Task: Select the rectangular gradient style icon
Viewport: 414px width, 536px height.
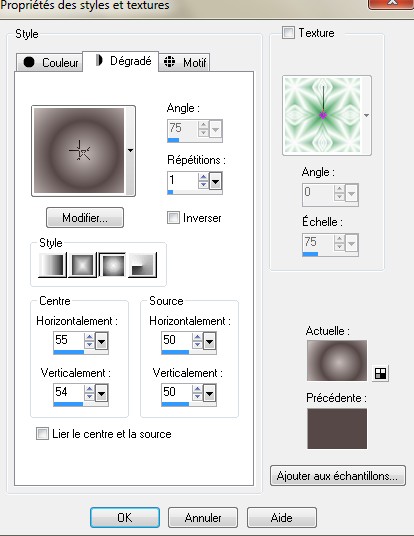Action: point(82,265)
